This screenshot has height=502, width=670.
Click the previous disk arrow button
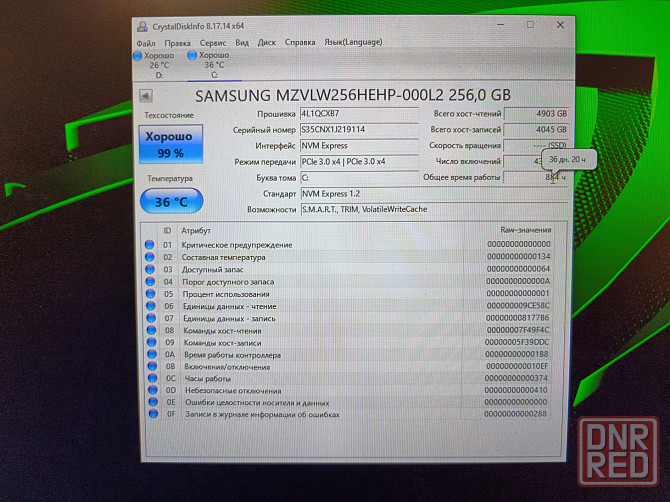146,96
